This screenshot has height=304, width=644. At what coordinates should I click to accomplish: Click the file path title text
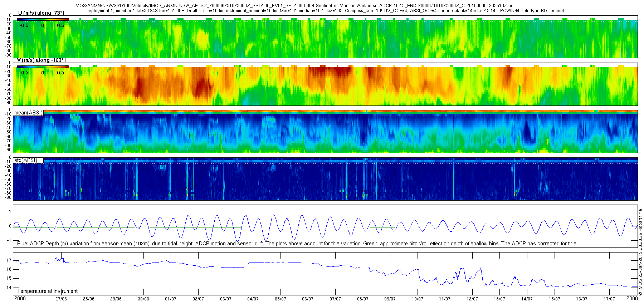click(293, 6)
